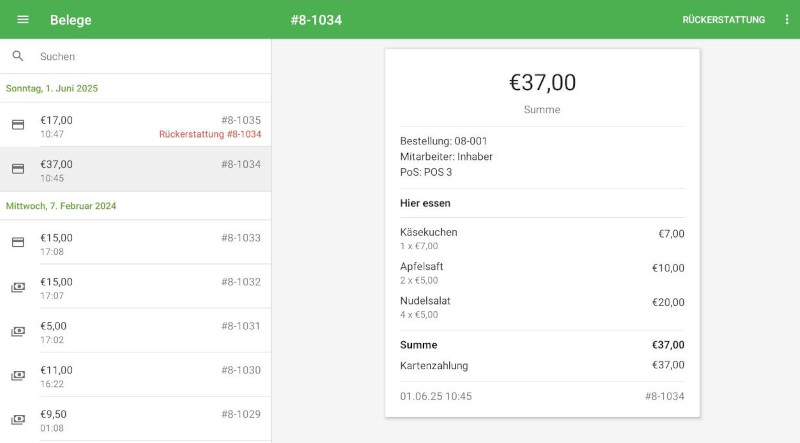Click cash icon of receipt #8-1031
Image resolution: width=800 pixels, height=443 pixels.
[18, 331]
